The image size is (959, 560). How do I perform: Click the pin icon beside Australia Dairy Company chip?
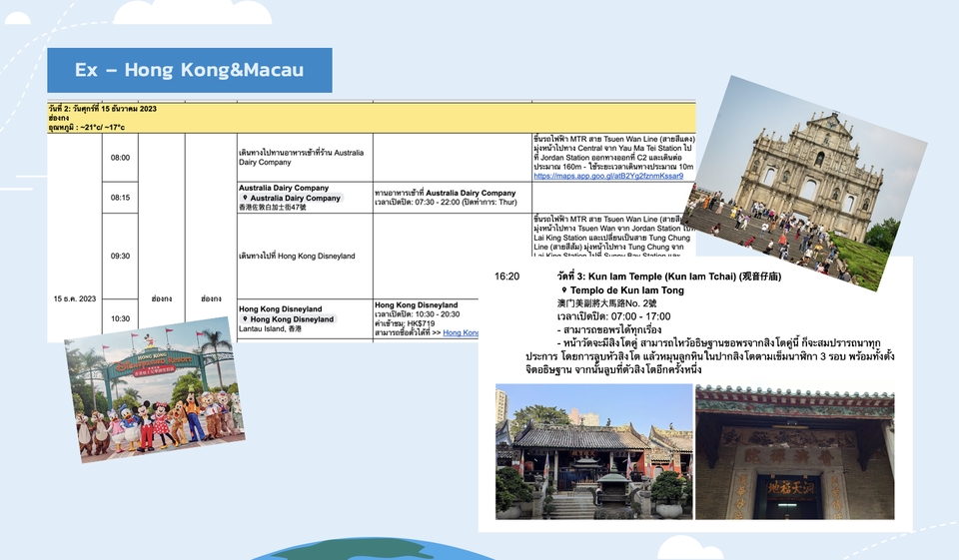click(245, 198)
